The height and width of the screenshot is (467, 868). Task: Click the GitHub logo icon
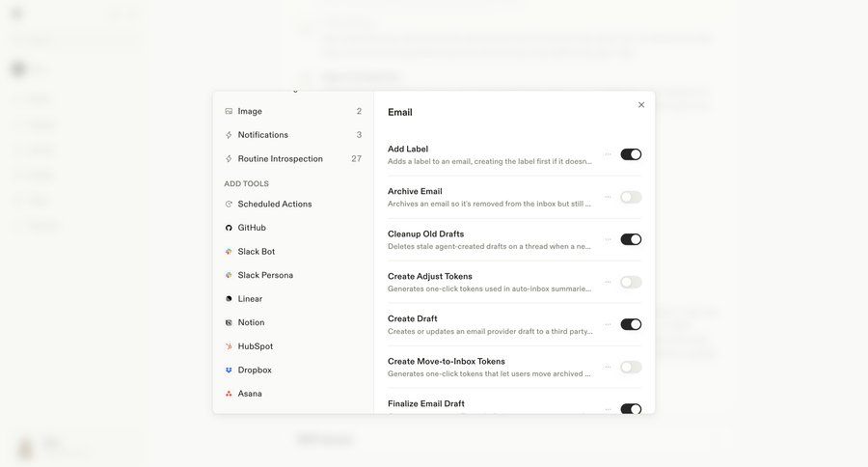229,228
